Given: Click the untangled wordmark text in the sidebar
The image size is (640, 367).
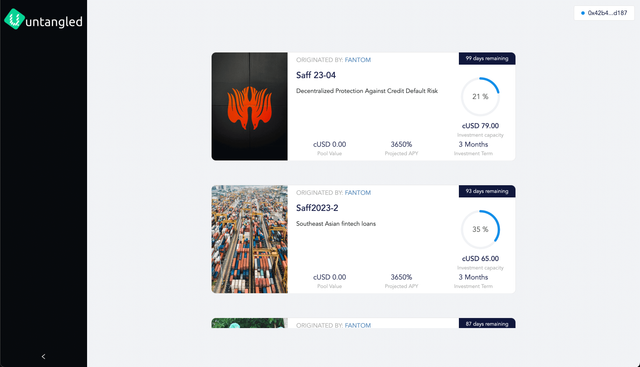Looking at the screenshot, I should click(54, 22).
